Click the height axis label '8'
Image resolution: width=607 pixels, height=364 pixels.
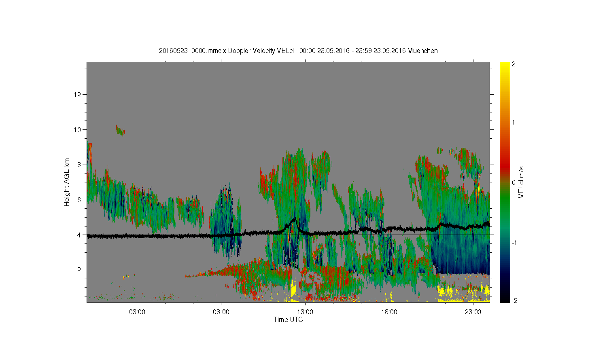80,165
